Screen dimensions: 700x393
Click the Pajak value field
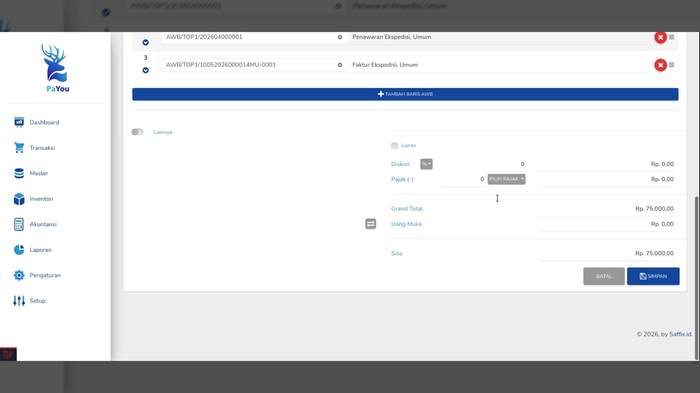(463, 179)
